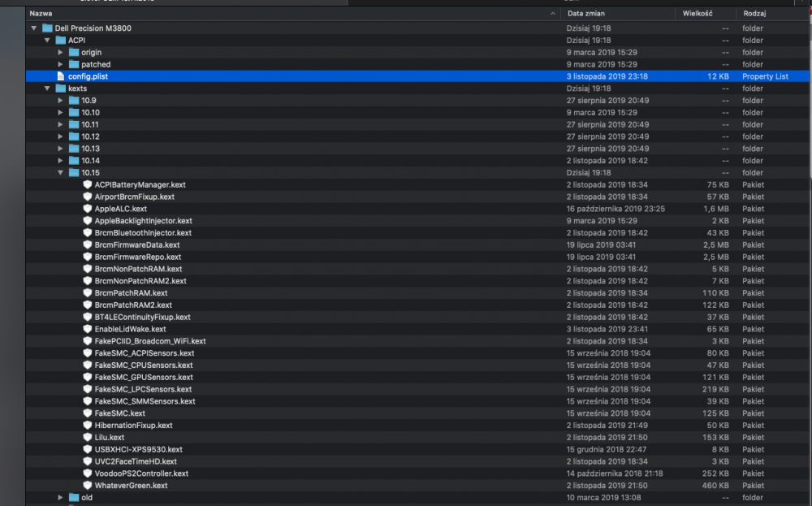This screenshot has width=812, height=506.
Task: Click the BrcmPatchRAM.kext icon
Action: [88, 293]
